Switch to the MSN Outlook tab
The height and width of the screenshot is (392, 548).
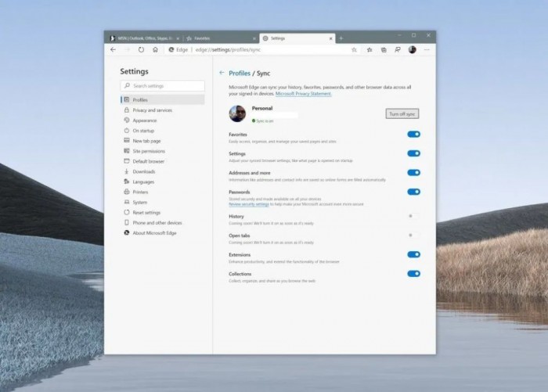coord(144,38)
